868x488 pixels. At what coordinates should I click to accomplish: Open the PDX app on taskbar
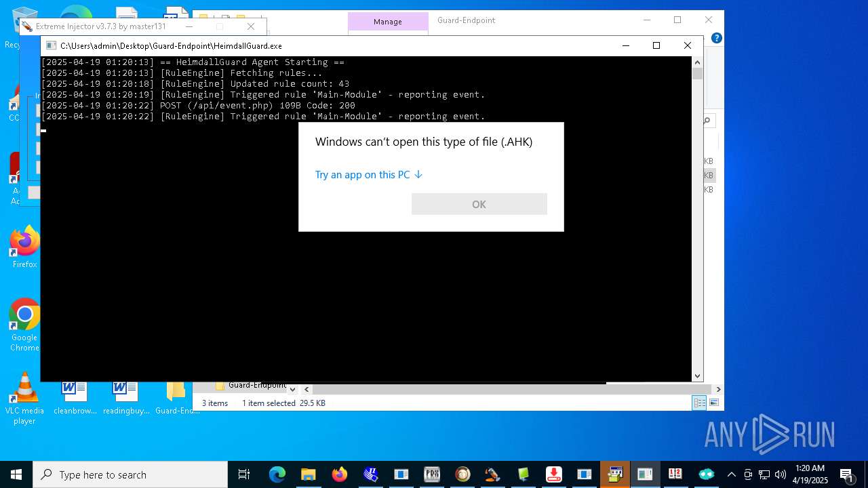coord(432,474)
